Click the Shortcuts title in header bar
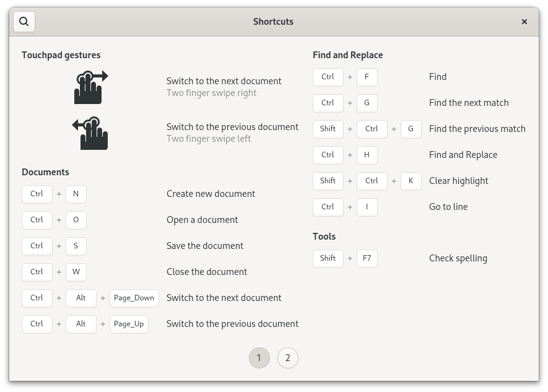 273,22
